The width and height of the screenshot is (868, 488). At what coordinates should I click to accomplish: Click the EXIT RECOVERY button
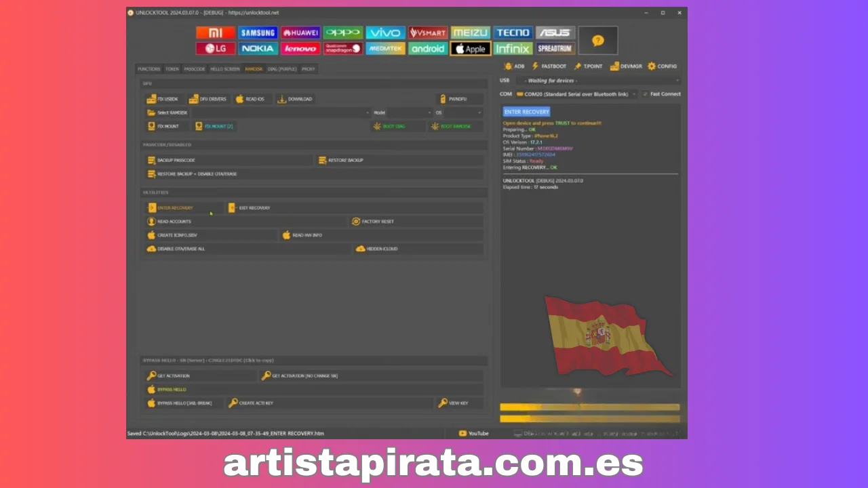tap(355, 208)
